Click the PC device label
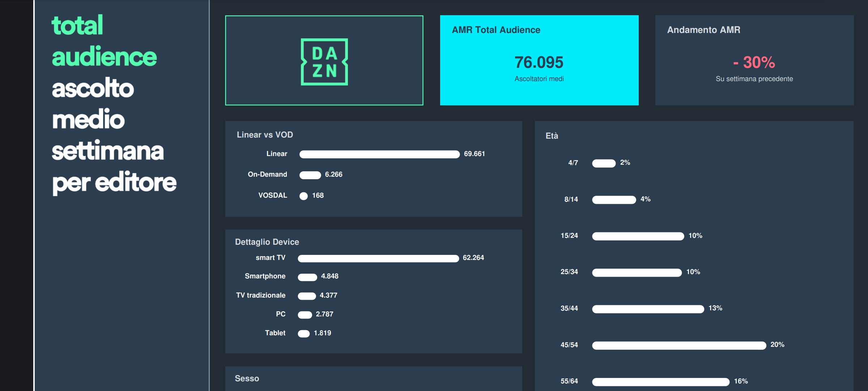 tap(281, 314)
